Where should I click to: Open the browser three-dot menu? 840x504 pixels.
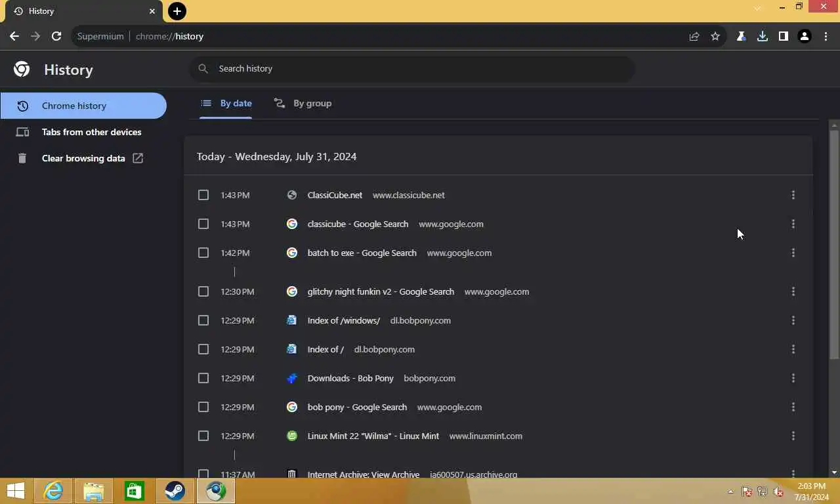point(826,36)
